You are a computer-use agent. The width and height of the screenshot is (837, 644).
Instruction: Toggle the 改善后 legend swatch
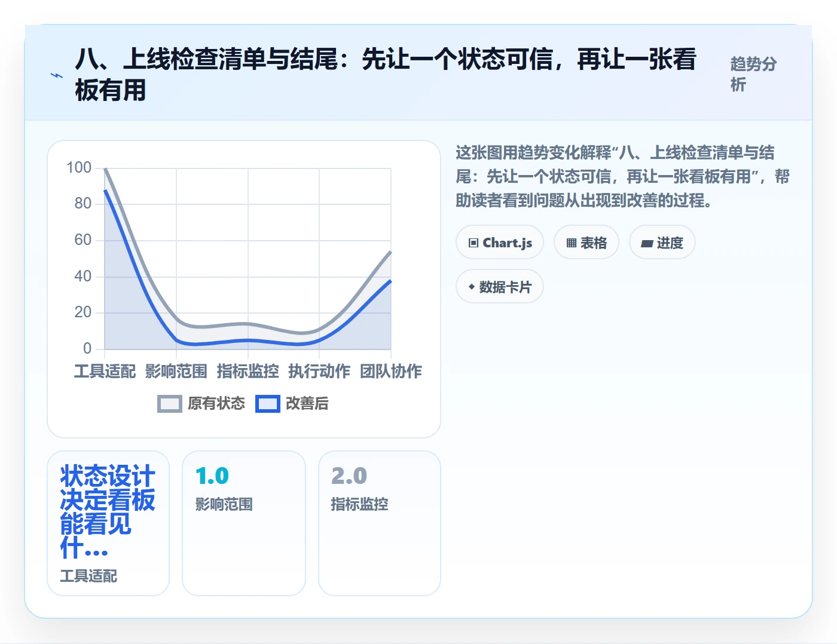[268, 404]
